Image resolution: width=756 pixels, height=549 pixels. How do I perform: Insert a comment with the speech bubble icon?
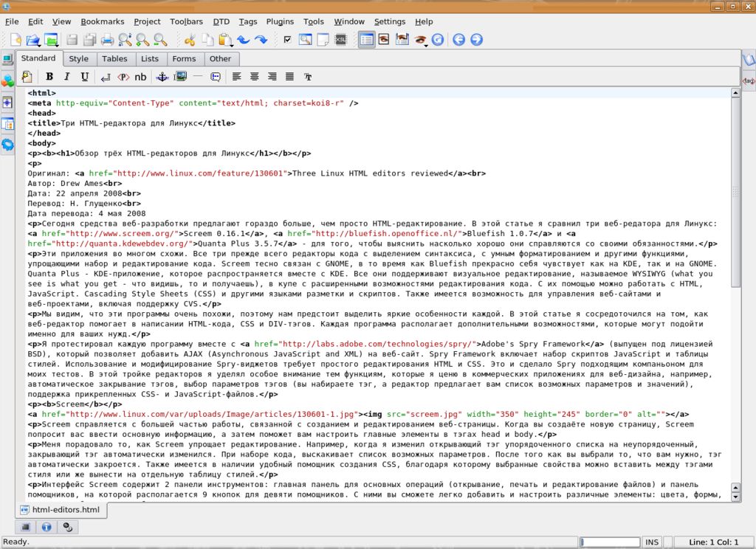click(x=216, y=77)
